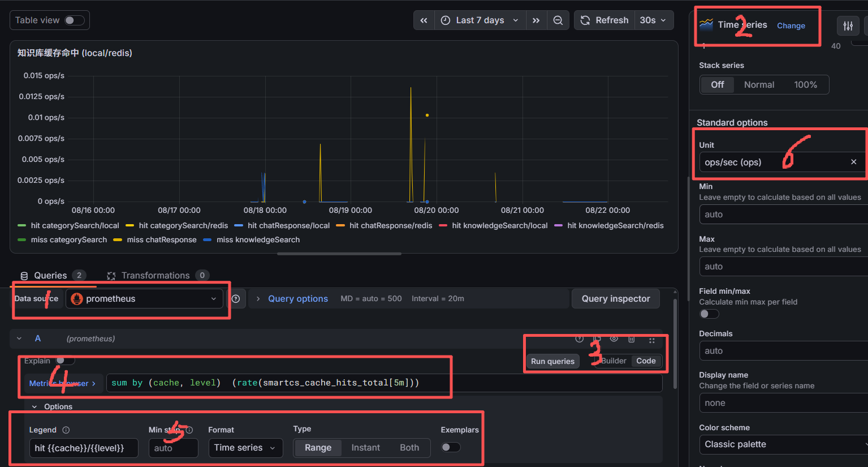Clear the ops/sec unit value

pos(854,162)
